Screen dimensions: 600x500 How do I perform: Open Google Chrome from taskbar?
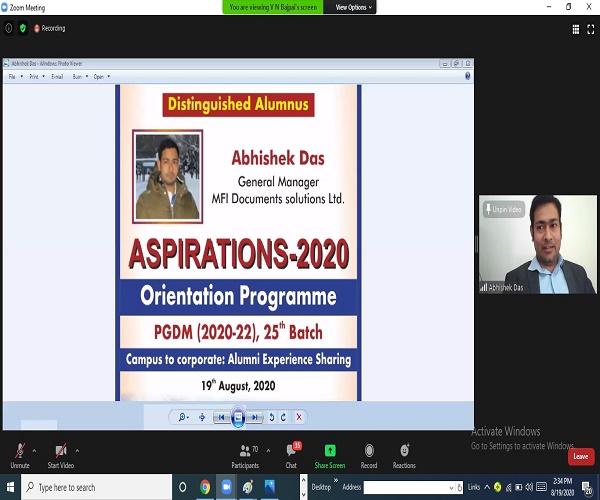(205, 487)
